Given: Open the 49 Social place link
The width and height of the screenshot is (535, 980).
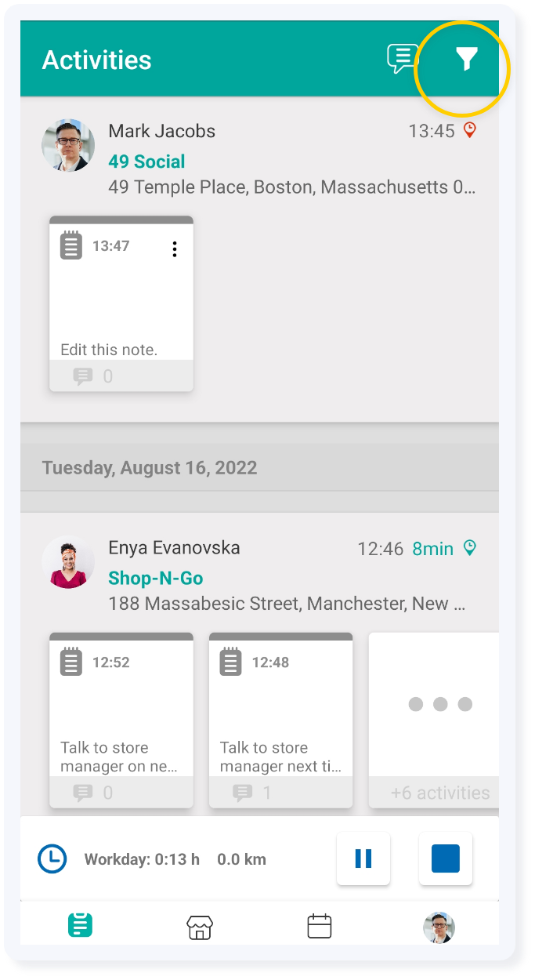Looking at the screenshot, I should (x=146, y=162).
